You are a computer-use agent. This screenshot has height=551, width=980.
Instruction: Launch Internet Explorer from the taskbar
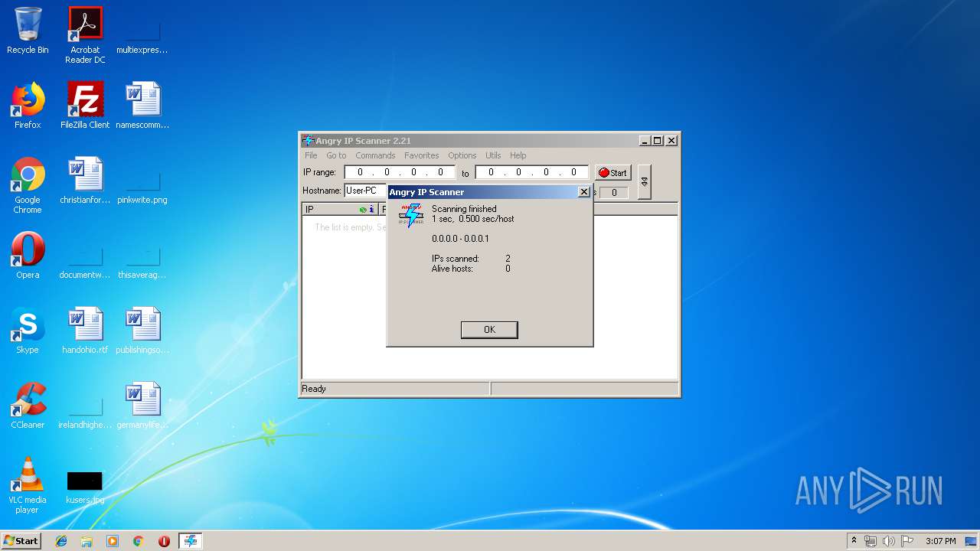click(61, 541)
